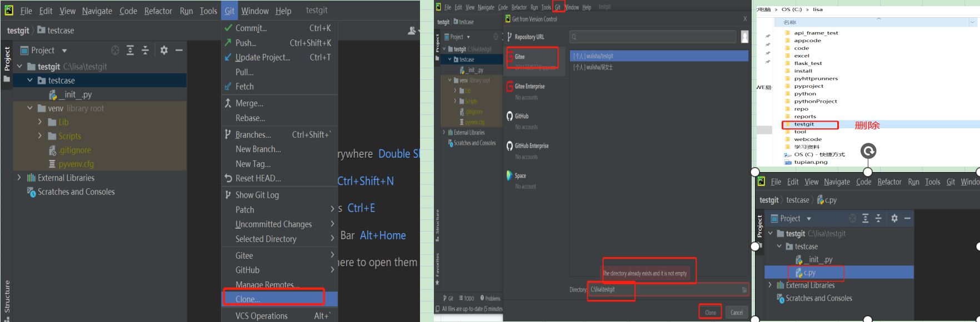Select the testgit folder in the file explorer
The height and width of the screenshot is (322, 980).
pyautogui.click(x=803, y=124)
